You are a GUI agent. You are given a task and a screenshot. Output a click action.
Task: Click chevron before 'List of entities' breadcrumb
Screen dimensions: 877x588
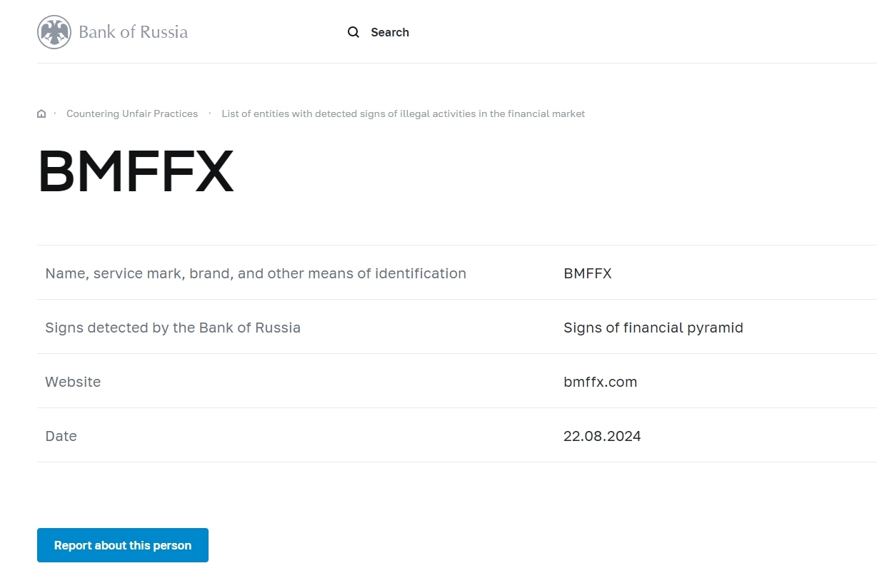[210, 113]
